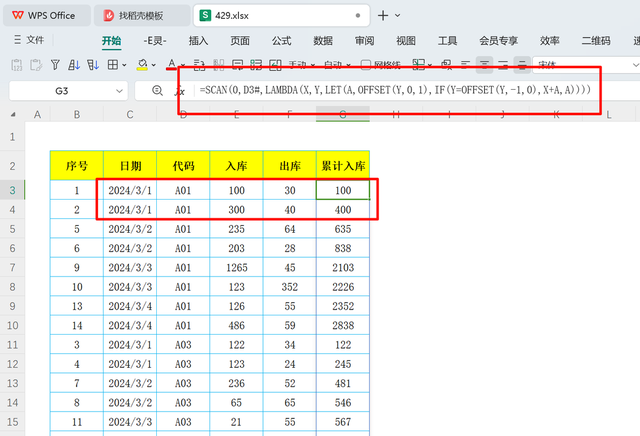640x436 pixels.
Task: Click the select-all corner triangle
Action: click(13, 115)
